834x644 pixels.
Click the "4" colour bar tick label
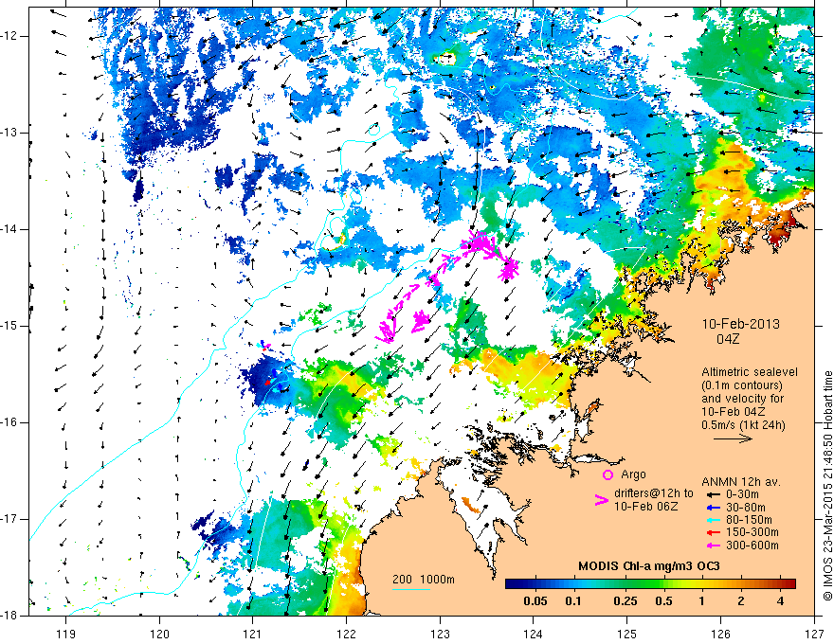(780, 601)
